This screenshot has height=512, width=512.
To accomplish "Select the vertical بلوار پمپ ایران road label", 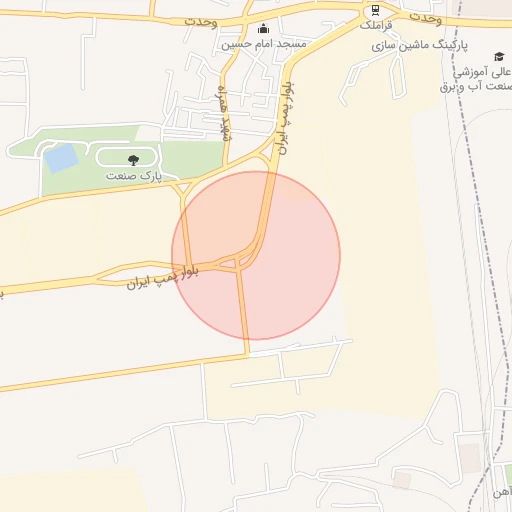I will click(x=285, y=119).
